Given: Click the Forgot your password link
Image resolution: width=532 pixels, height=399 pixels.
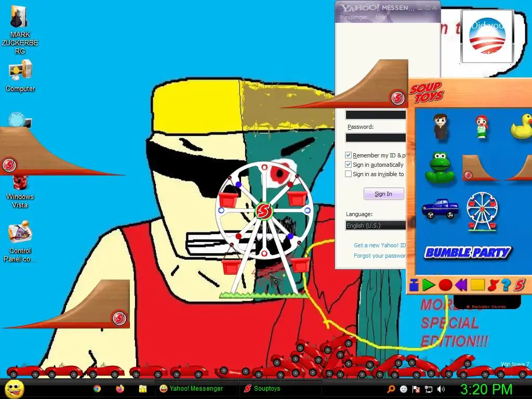Looking at the screenshot, I should (380, 256).
